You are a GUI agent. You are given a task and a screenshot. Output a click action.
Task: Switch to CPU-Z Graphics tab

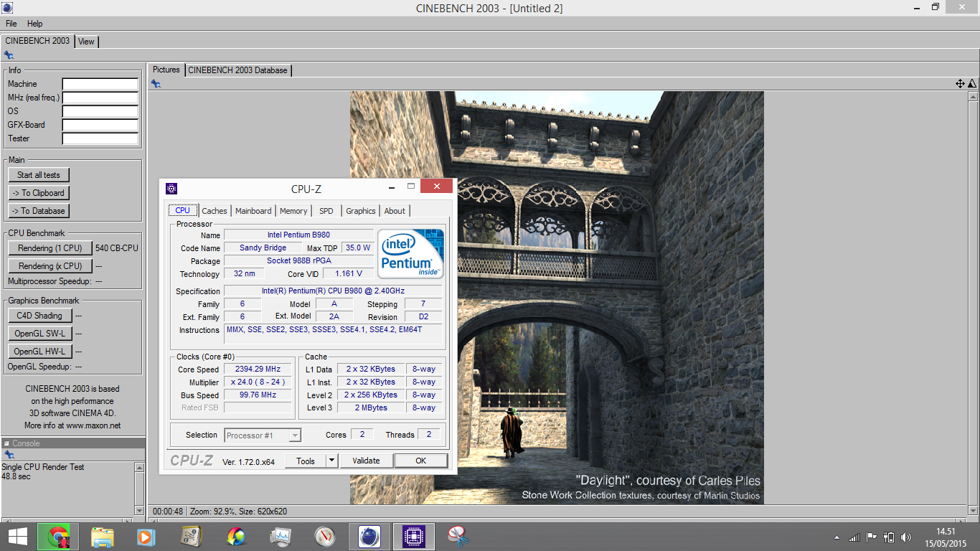[361, 211]
